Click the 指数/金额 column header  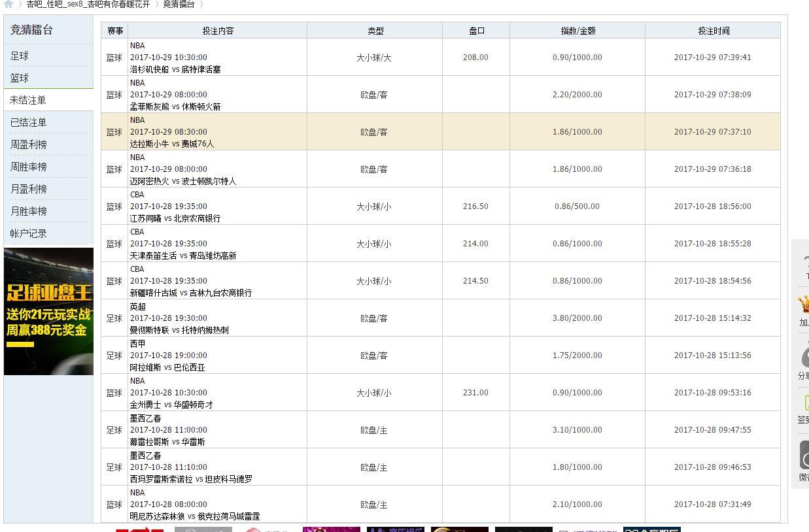(577, 31)
